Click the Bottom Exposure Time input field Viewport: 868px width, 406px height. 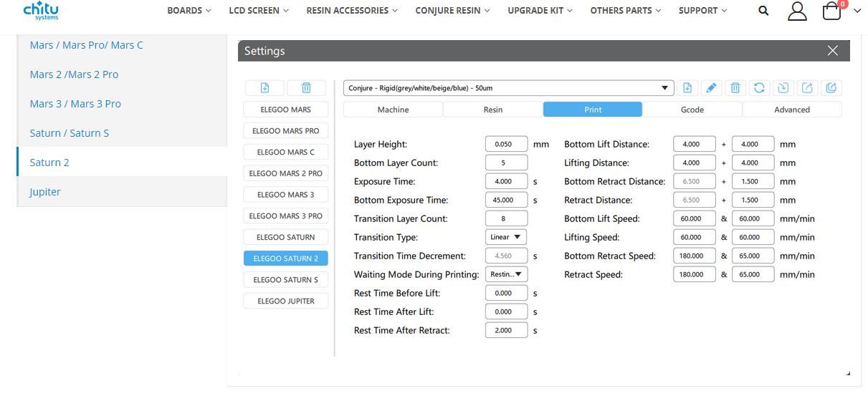coord(507,200)
